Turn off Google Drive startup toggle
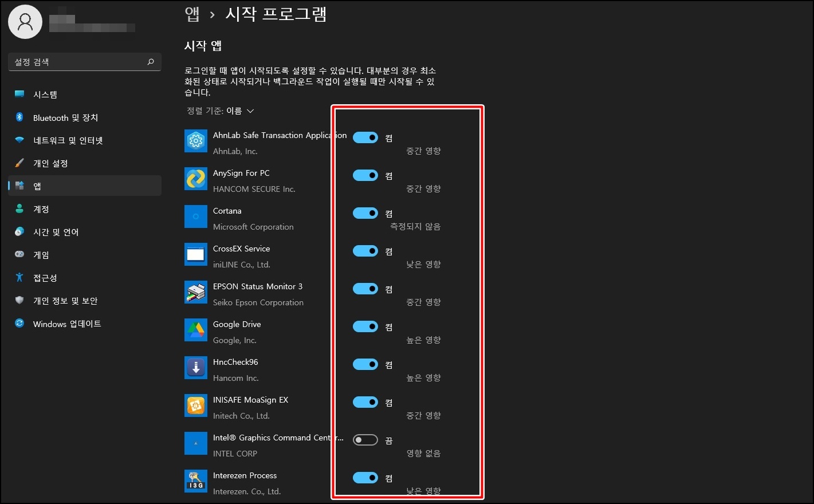Image resolution: width=814 pixels, height=504 pixels. click(365, 326)
